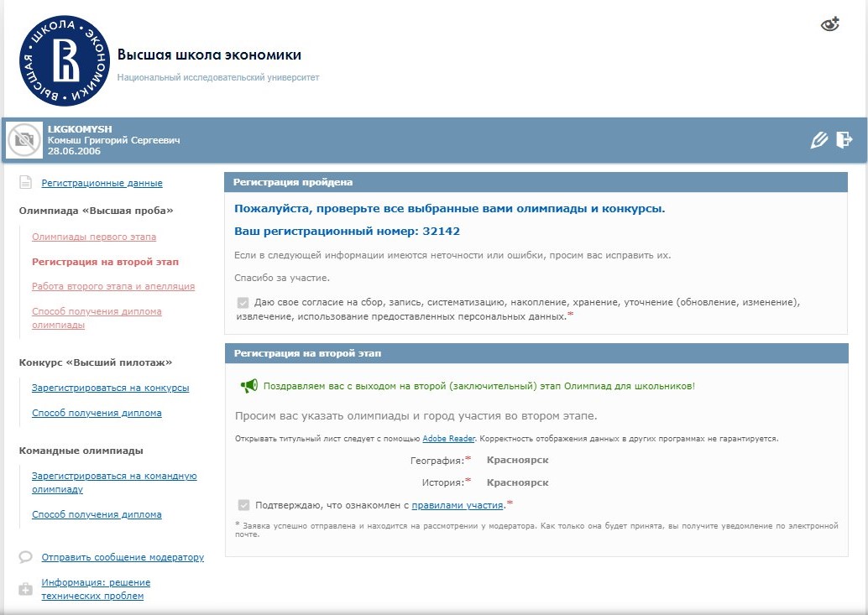The image size is (868, 615).
Task: Click Зарегистрироваться на конкурсы link
Action: point(110,388)
